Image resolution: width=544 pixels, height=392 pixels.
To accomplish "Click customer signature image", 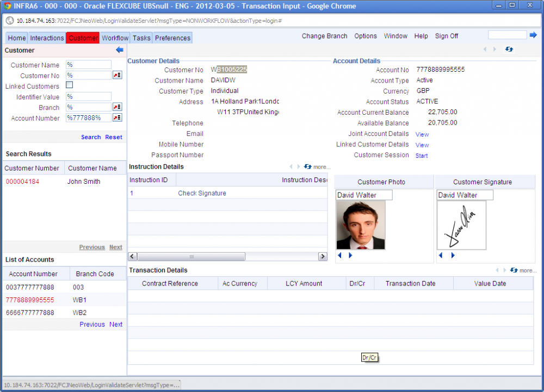I will [461, 225].
